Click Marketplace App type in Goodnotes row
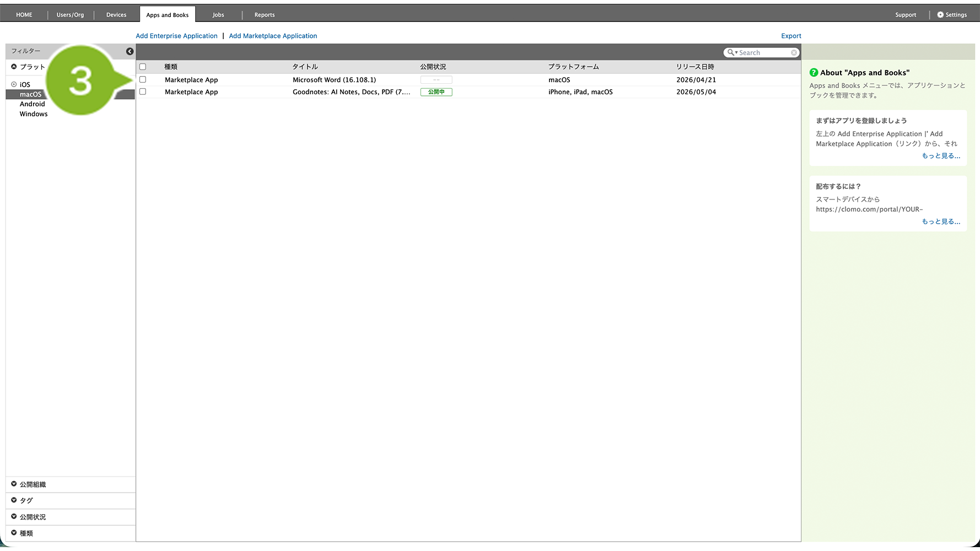The width and height of the screenshot is (980, 551). 191,92
